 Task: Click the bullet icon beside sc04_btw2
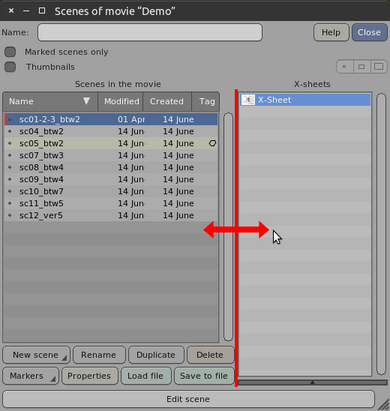coord(10,131)
